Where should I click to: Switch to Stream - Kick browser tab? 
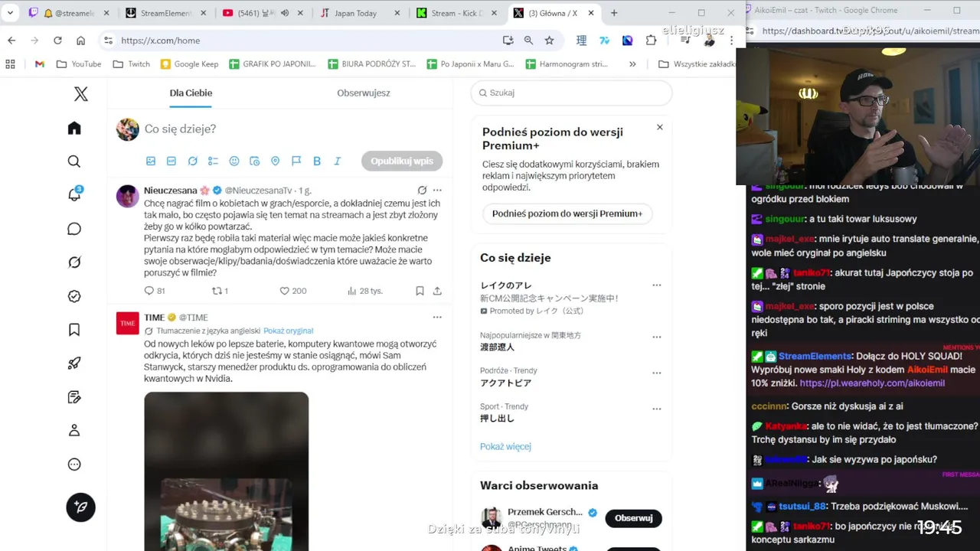pos(458,13)
